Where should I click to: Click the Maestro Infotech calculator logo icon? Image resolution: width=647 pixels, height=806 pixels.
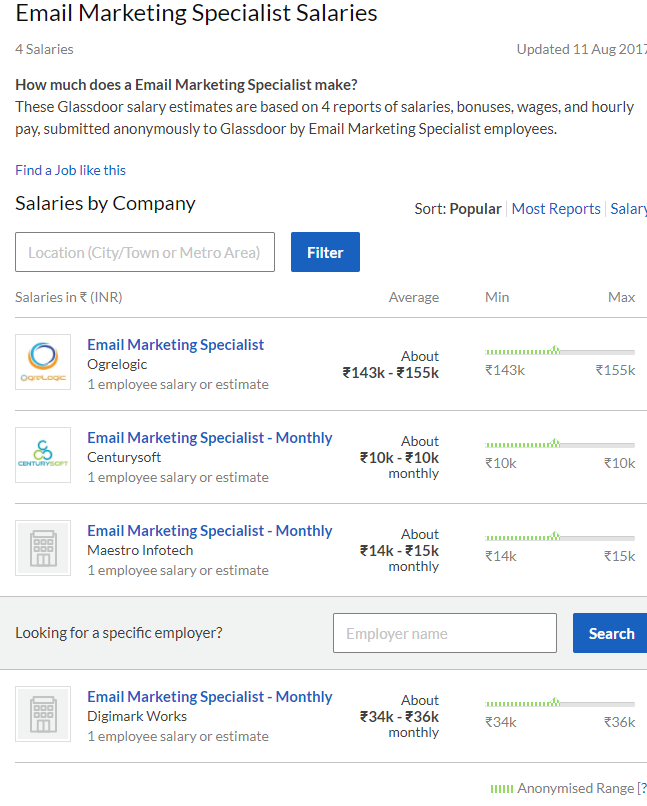(42, 548)
